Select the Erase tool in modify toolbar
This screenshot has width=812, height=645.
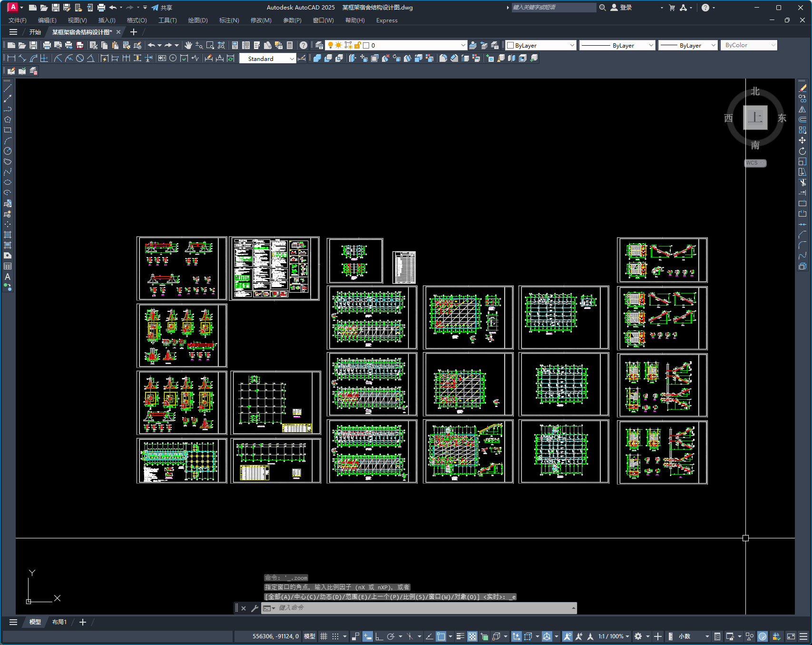[803, 88]
